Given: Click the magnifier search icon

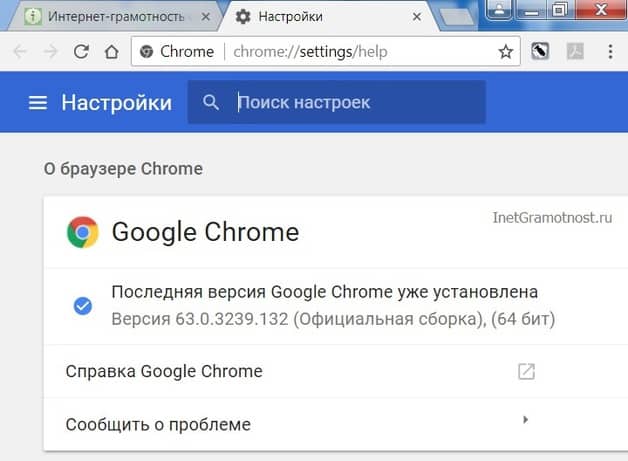Looking at the screenshot, I should click(211, 103).
